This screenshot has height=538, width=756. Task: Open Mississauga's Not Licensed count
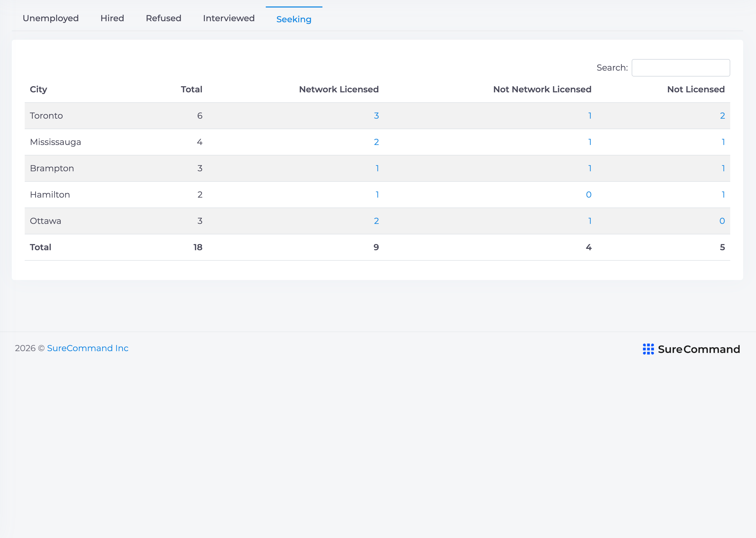coord(723,142)
